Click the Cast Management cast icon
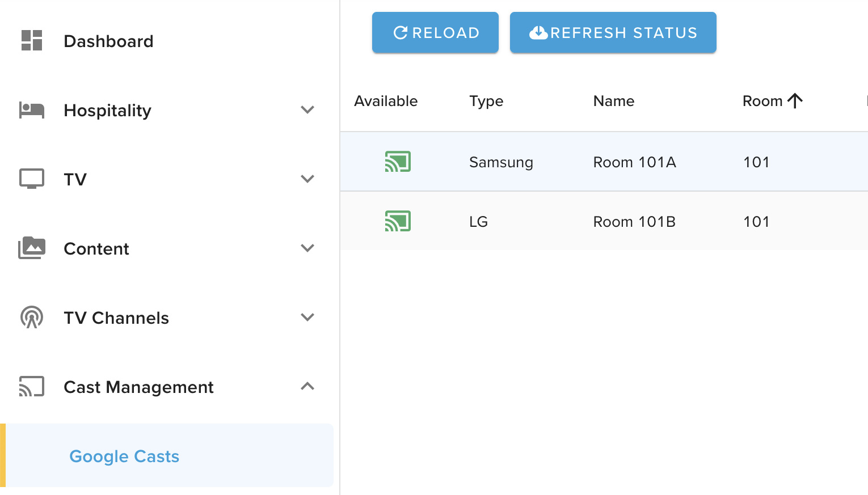The image size is (868, 495). 32,387
